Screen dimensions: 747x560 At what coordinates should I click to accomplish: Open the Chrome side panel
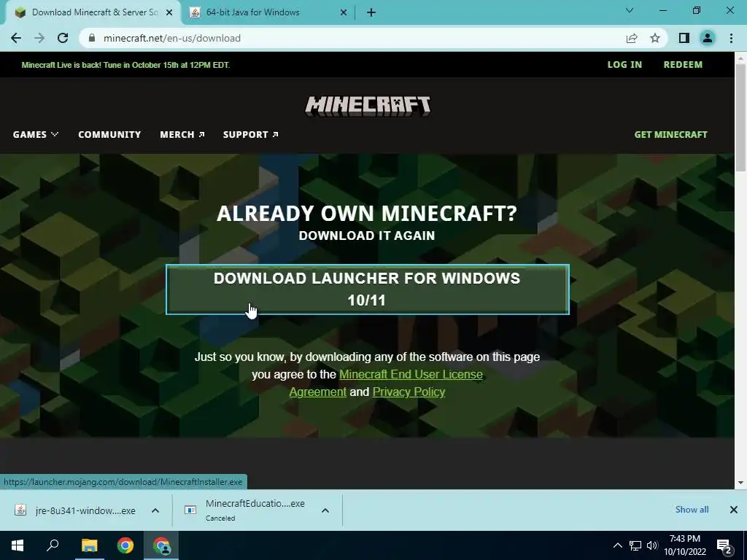684,38
